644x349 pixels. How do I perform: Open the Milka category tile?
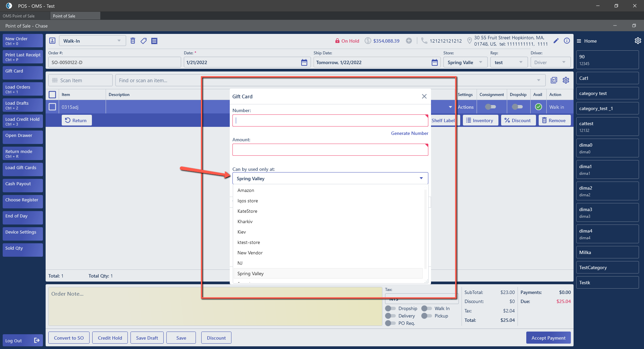[607, 252]
